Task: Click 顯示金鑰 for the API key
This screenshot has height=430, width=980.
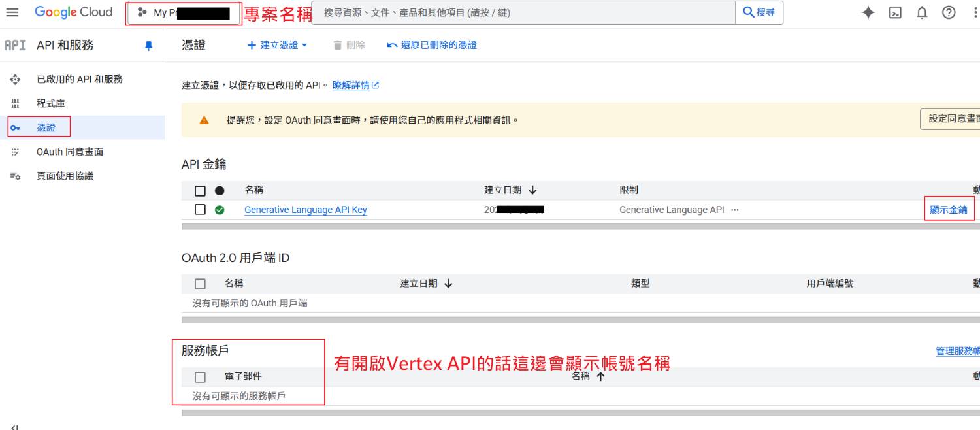Action: click(949, 210)
